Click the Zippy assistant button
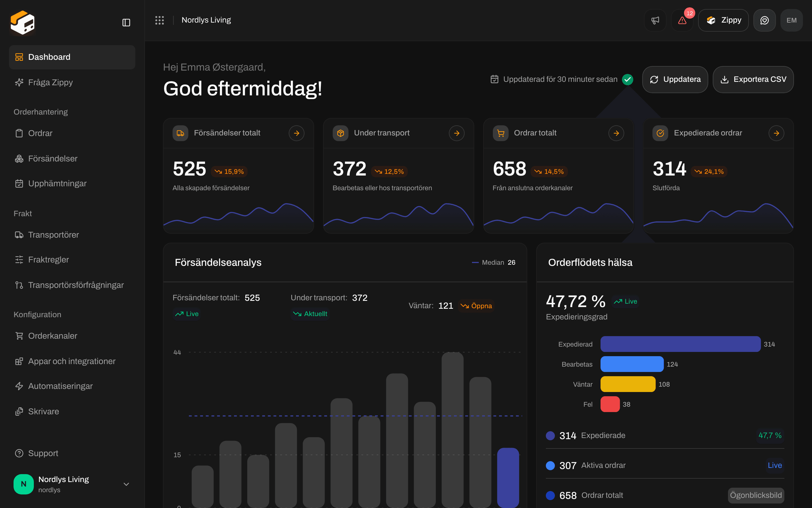Image resolution: width=812 pixels, height=508 pixels. 723,20
